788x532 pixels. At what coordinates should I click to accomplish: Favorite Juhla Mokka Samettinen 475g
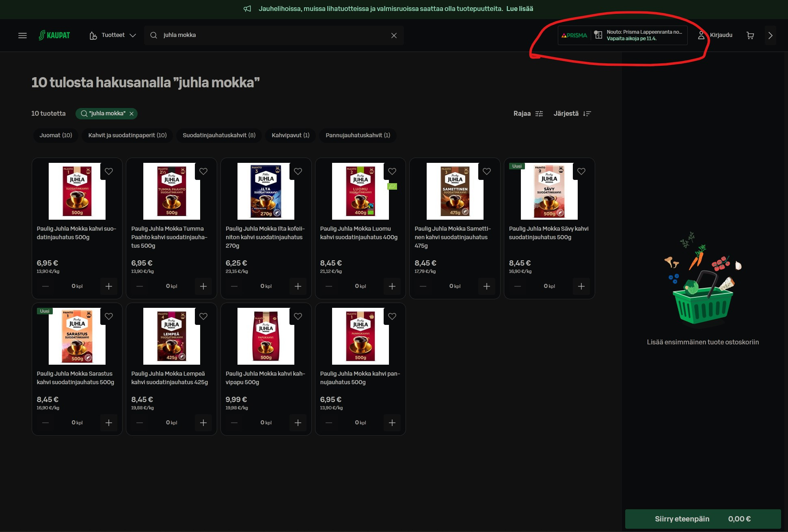pos(487,171)
